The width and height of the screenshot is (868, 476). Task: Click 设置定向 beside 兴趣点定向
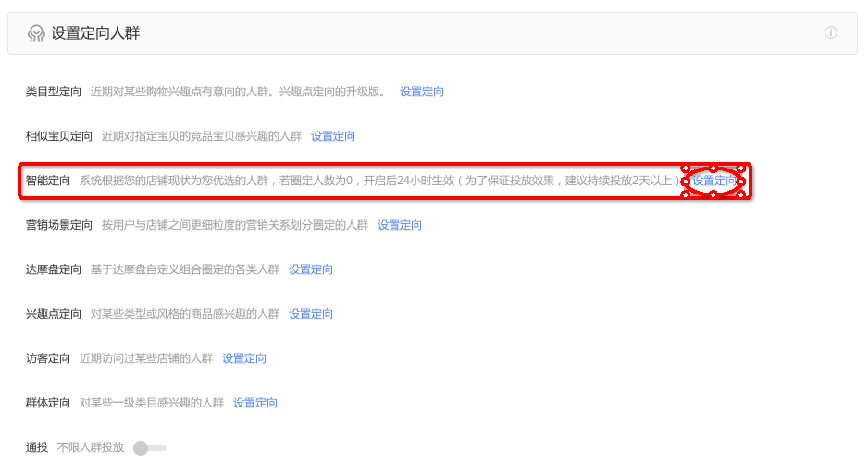click(x=311, y=314)
